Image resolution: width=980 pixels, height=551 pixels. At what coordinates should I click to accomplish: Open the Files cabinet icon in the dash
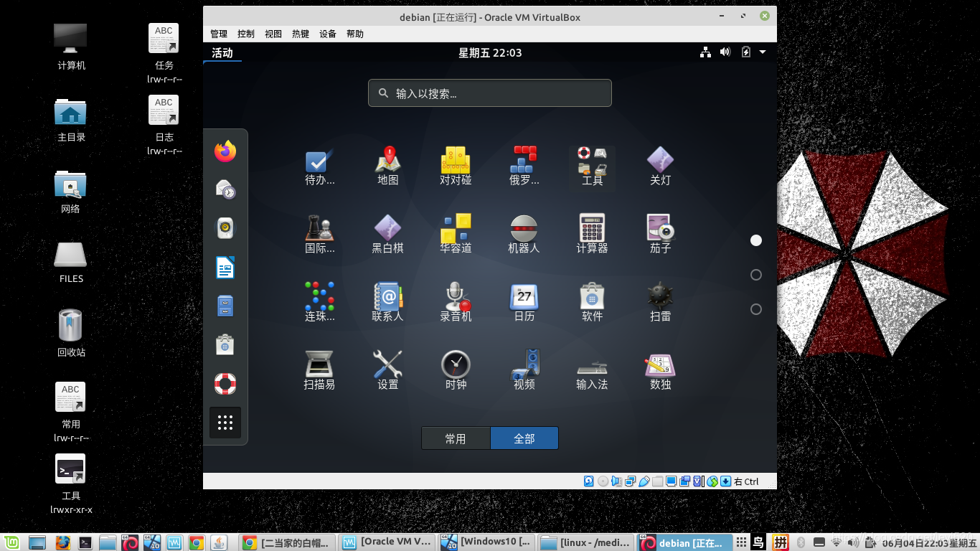click(225, 306)
